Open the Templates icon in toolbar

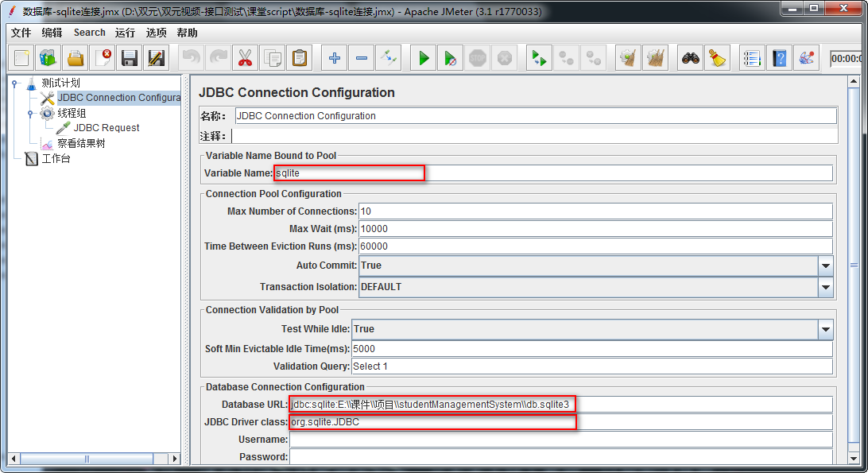(x=48, y=58)
